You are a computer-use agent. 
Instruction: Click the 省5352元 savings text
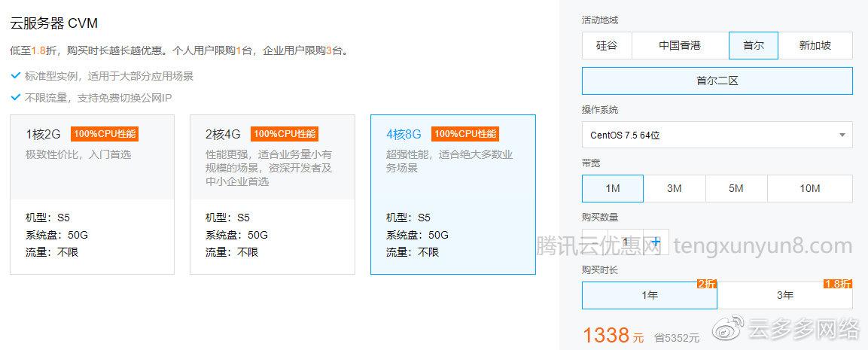click(677, 338)
